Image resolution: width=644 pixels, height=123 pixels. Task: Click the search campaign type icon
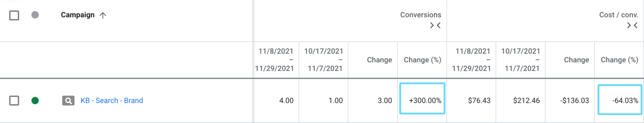click(68, 101)
